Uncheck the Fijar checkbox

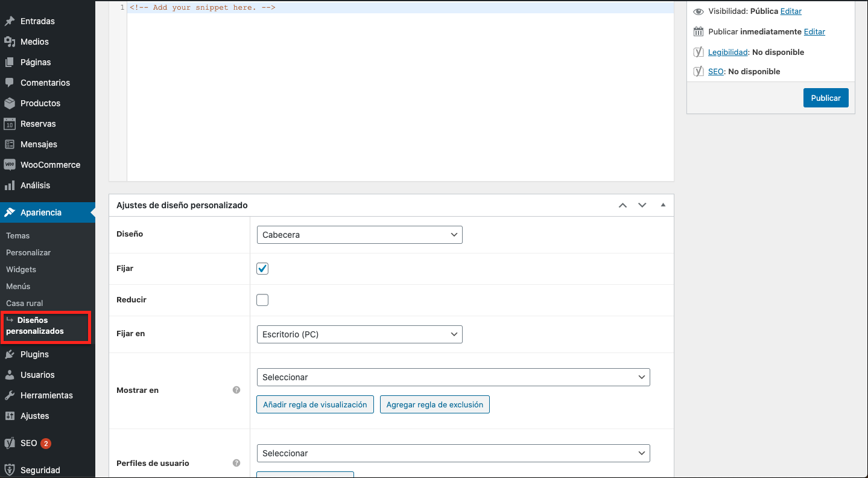click(x=262, y=269)
